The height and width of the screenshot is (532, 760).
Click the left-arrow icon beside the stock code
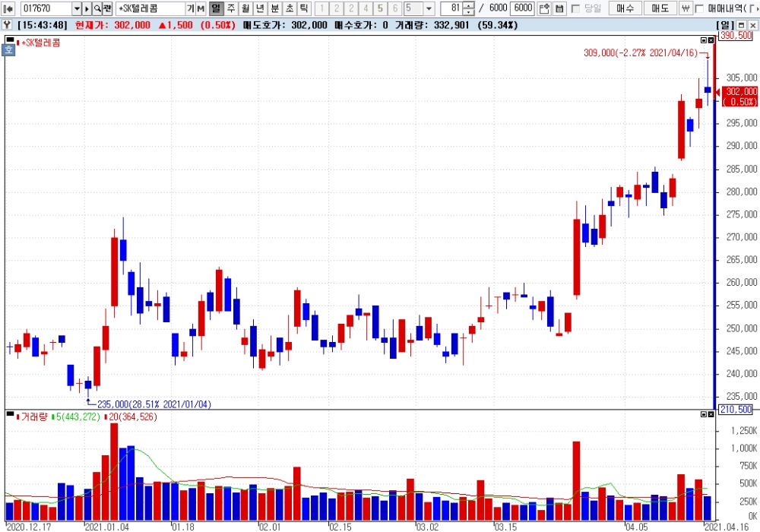pos(8,8)
